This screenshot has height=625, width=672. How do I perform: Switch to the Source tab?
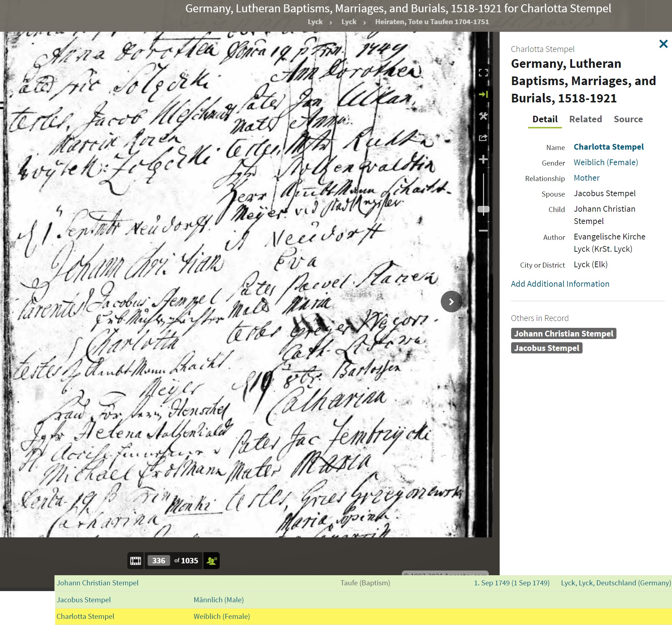tap(628, 119)
